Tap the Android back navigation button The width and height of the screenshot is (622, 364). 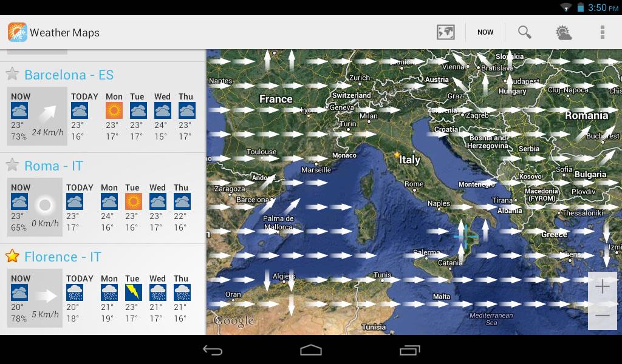[213, 350]
